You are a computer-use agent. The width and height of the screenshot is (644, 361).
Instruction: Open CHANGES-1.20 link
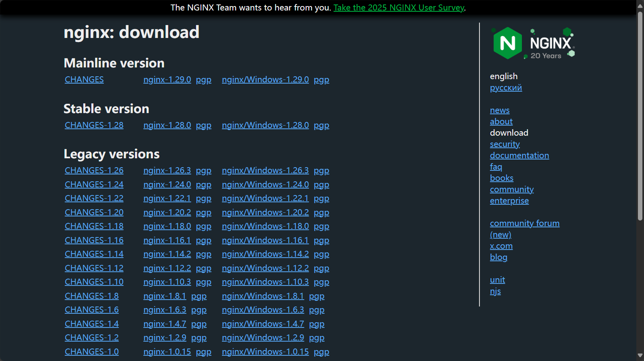pyautogui.click(x=94, y=212)
